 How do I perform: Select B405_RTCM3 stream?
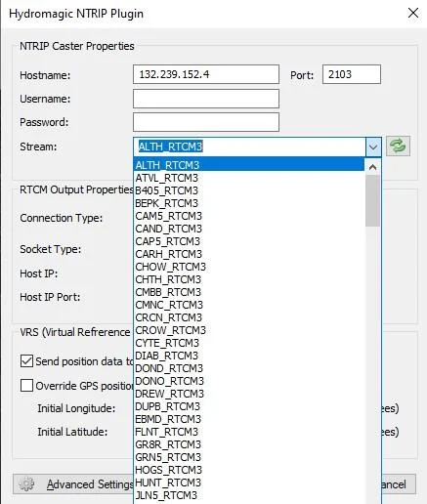[249, 190]
